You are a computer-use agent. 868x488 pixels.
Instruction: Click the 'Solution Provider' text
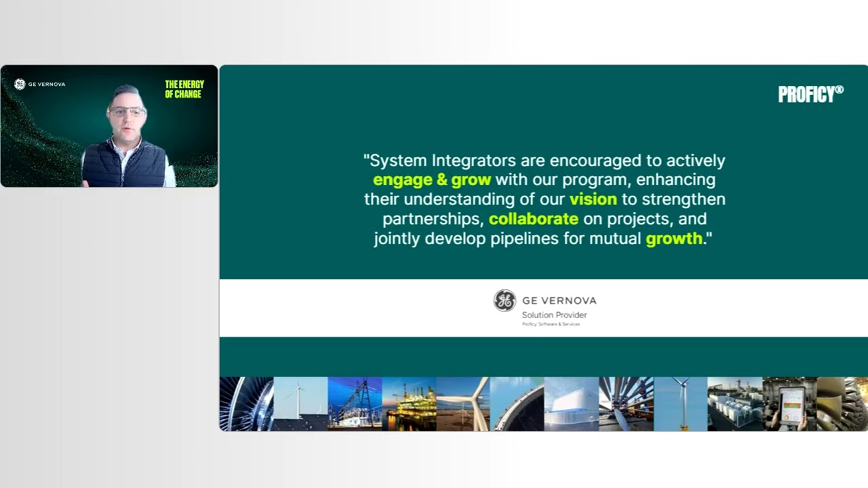554,315
